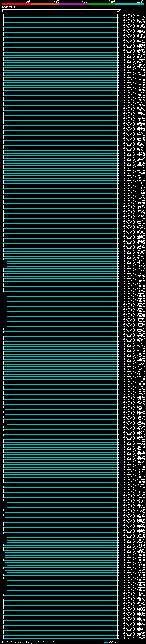Select the label UniRef100_A2IBD1
This screenshot has width=146, height=644.
point(134,168)
